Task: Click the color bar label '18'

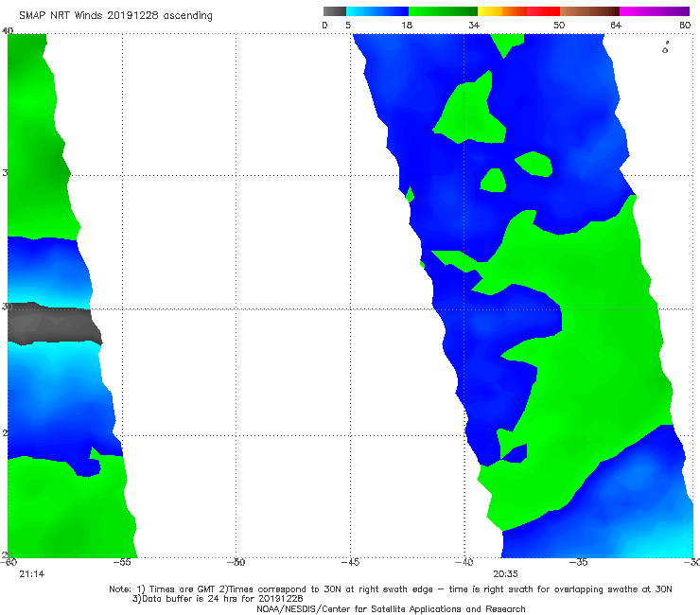Action: tap(407, 25)
